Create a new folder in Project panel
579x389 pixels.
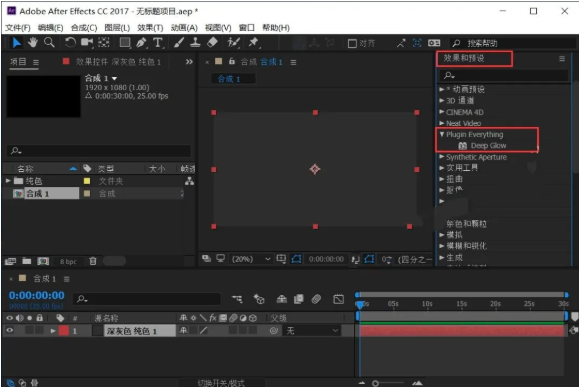[27, 261]
